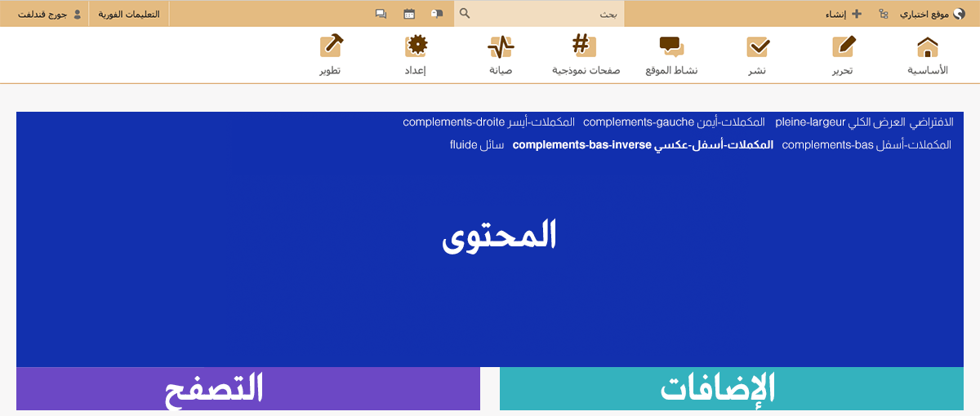
Task: Click the search magnifier icon
Action: coord(465,14)
